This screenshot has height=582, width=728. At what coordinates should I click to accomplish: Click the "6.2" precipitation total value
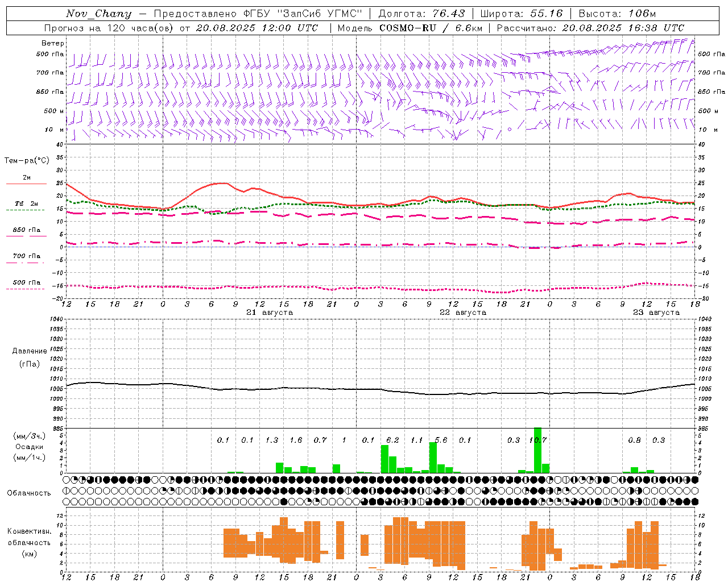pos(392,440)
